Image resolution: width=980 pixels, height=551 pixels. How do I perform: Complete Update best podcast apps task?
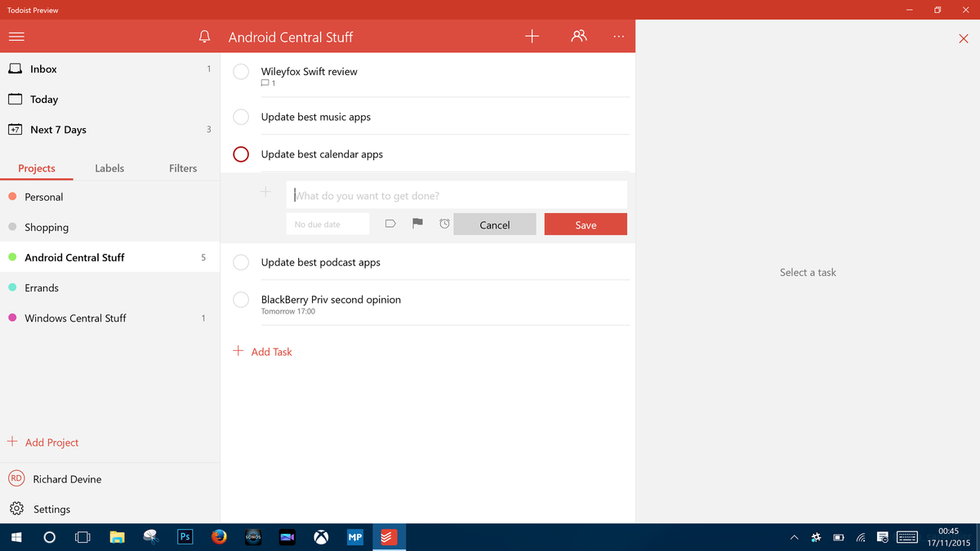241,262
